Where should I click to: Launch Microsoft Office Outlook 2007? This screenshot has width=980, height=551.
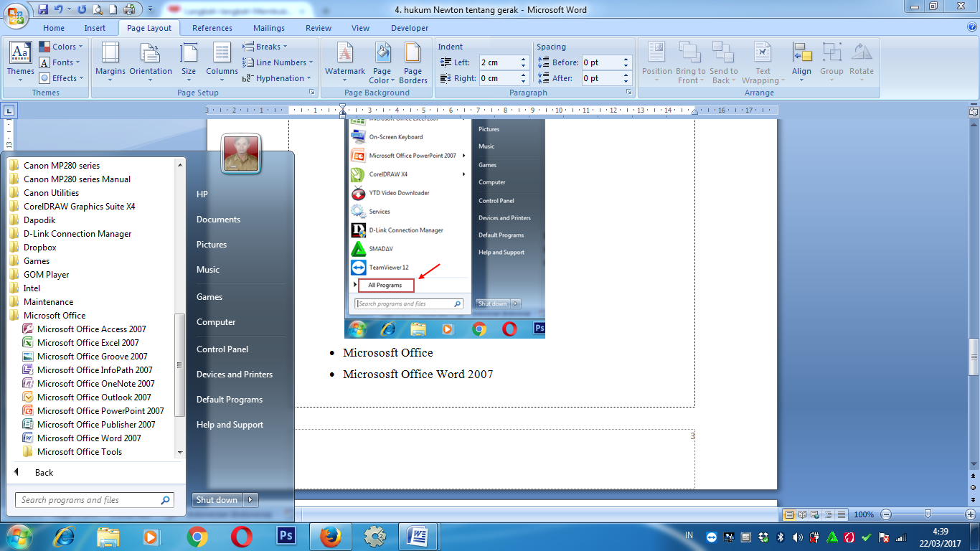point(87,397)
